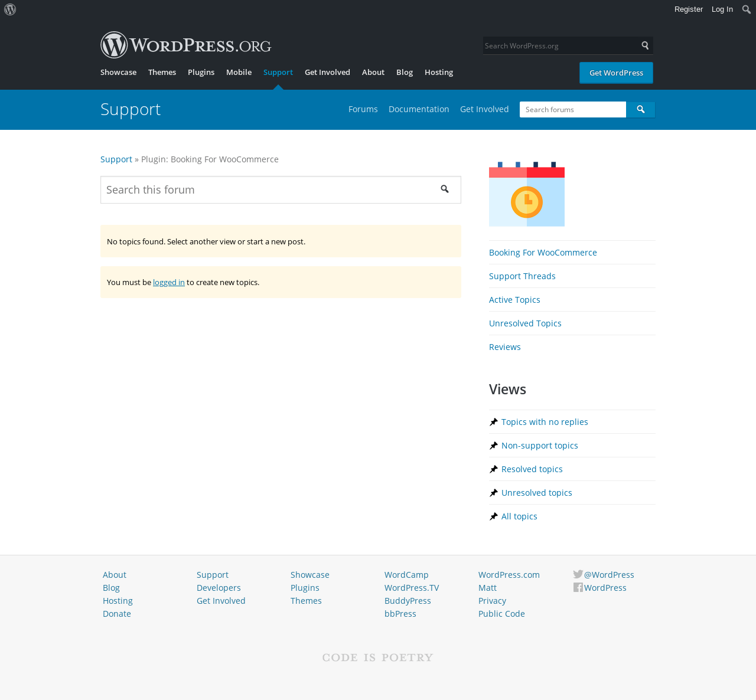Open the footer @WordPress Twitter link

pos(609,575)
